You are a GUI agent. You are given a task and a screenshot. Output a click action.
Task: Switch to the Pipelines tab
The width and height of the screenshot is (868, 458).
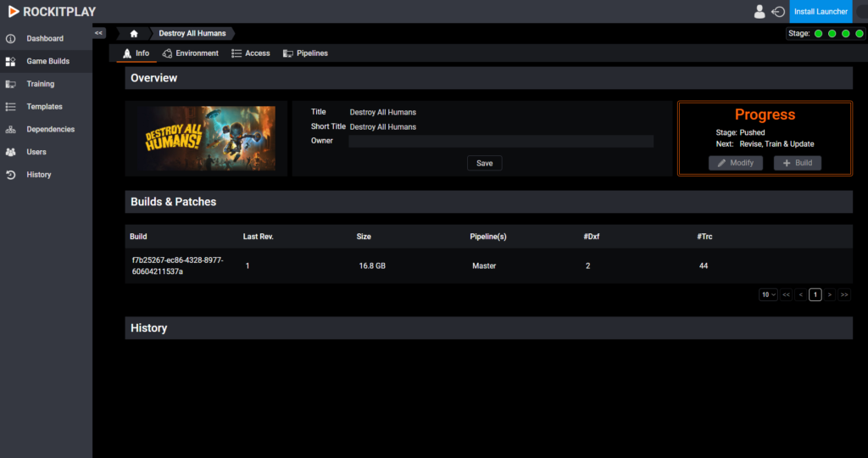(x=305, y=53)
